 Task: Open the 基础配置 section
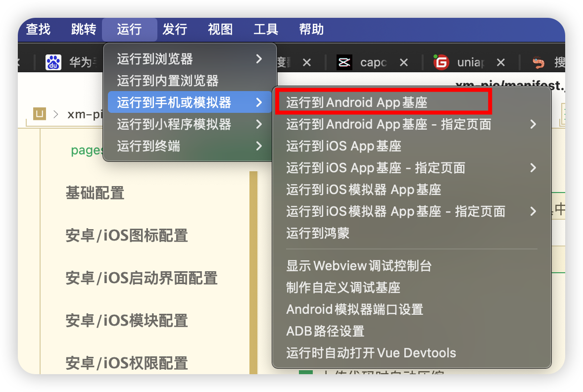pyautogui.click(x=95, y=193)
